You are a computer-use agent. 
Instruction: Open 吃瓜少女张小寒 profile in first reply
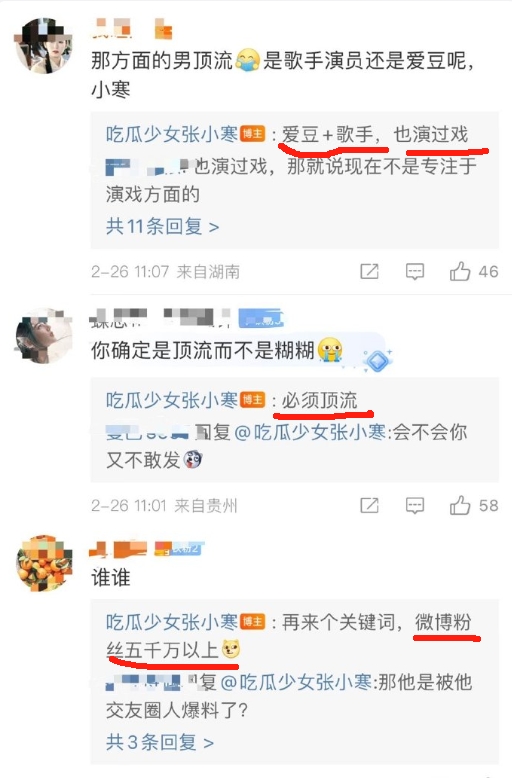[172, 134]
